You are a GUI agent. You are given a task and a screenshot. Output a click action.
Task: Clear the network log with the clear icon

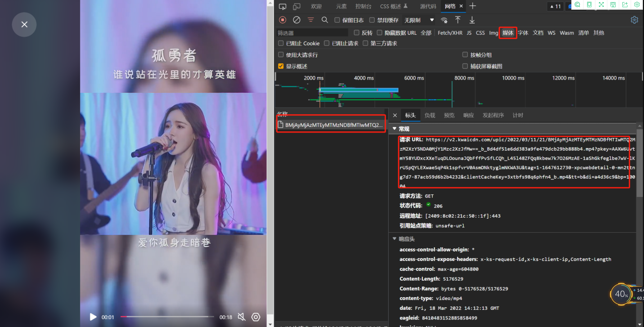(297, 20)
